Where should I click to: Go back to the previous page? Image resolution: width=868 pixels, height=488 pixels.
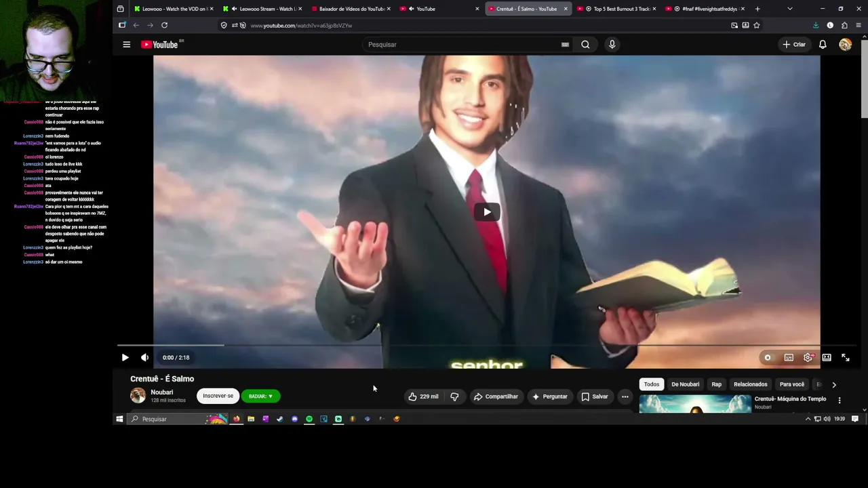tap(136, 25)
